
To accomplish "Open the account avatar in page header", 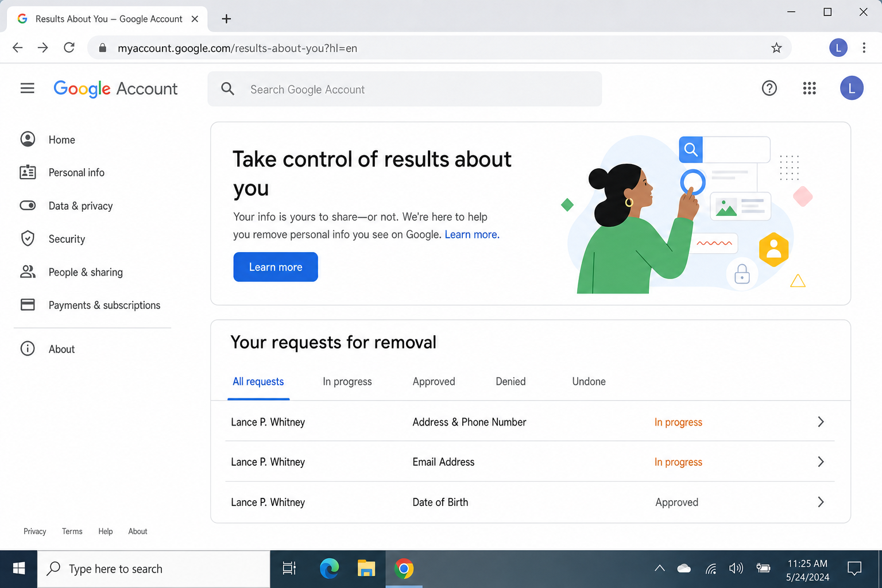I will [x=852, y=88].
